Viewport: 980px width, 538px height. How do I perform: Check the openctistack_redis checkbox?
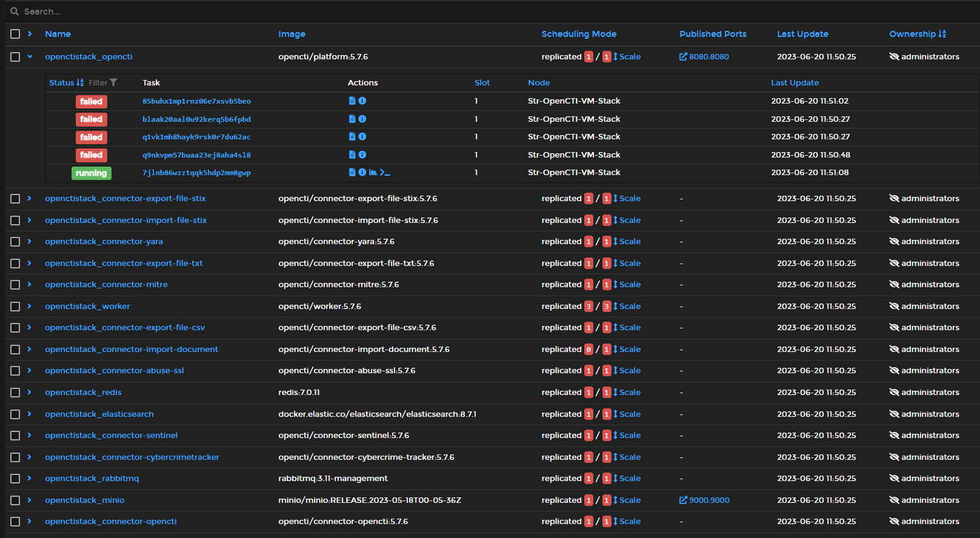(x=15, y=393)
